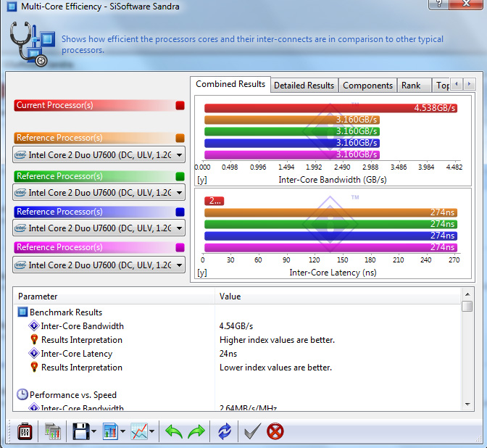
Task: Click the Inter-Core Bandwidth (GB/s) axis title
Action: pos(333,180)
